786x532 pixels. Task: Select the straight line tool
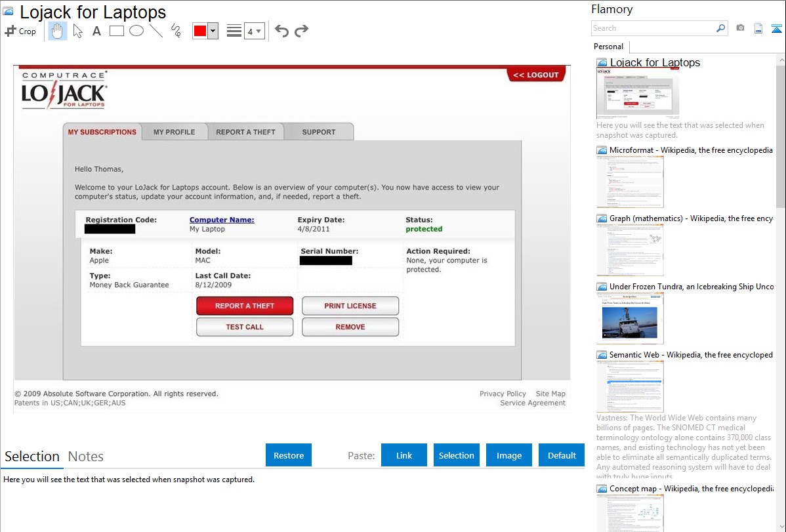[x=156, y=31]
